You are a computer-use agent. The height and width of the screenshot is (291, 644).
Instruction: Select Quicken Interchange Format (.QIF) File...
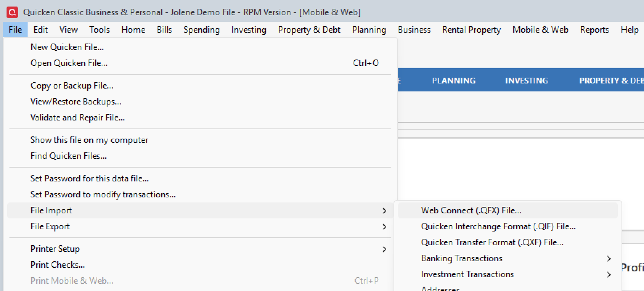click(x=508, y=226)
